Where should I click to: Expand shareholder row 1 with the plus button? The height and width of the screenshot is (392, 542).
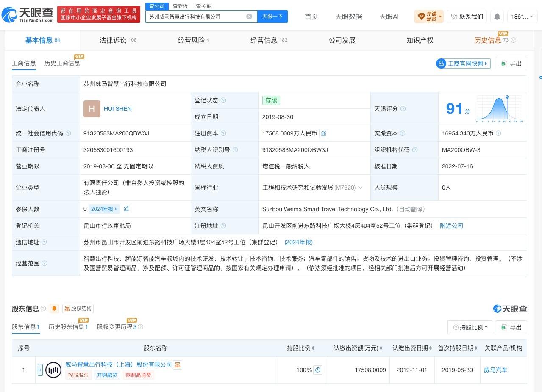[x=40, y=370]
